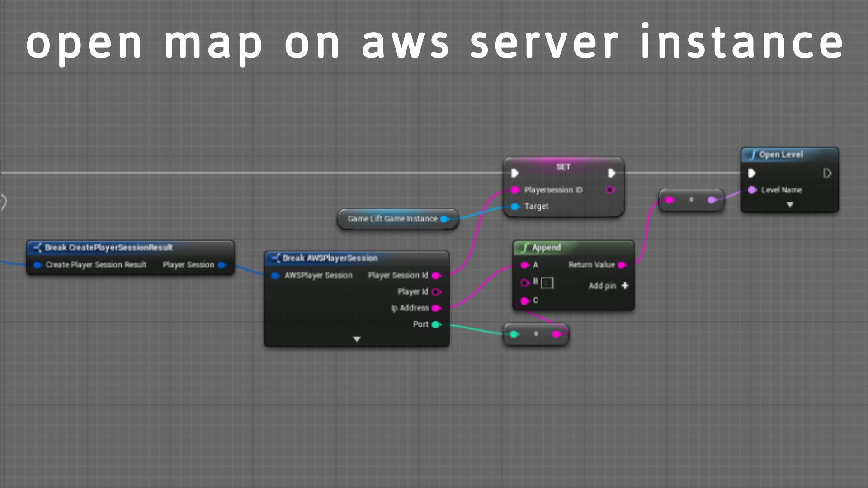Select the SET node title
This screenshot has width=868, height=488.
tap(563, 167)
